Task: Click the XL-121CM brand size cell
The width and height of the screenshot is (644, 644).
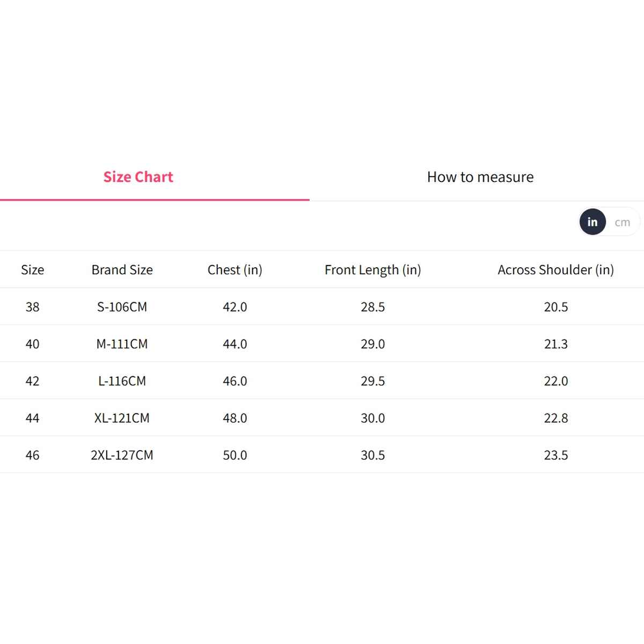Action: click(122, 418)
